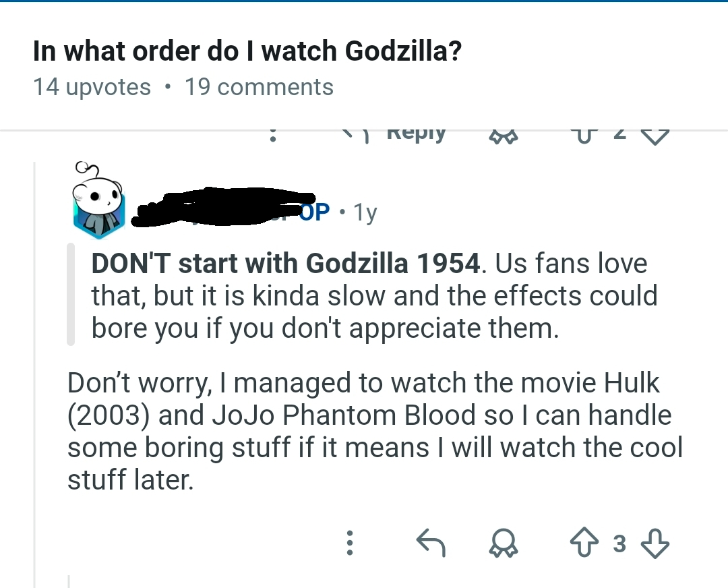Image resolution: width=728 pixels, height=588 pixels.
Task: Tap the blue OP badge
Action: 313,212
